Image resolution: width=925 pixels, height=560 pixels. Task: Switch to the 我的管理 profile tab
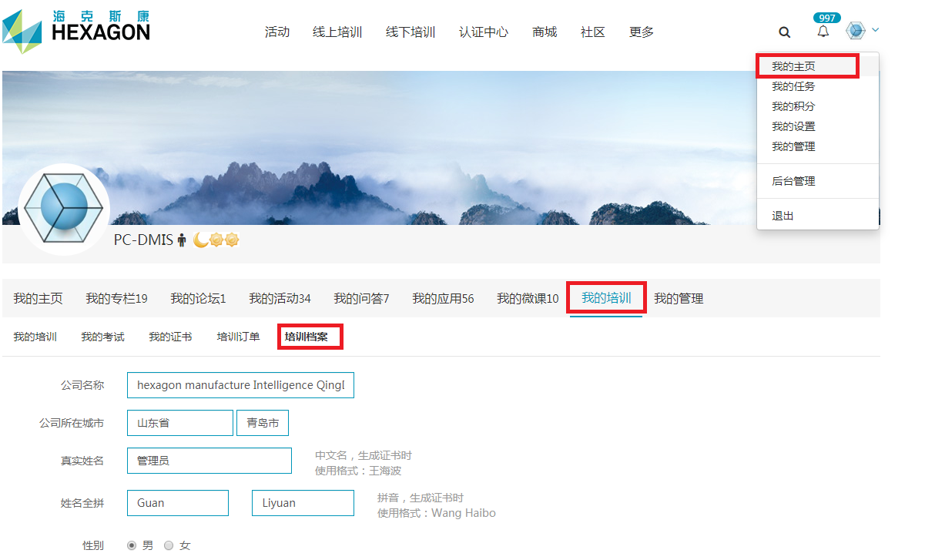tap(679, 298)
